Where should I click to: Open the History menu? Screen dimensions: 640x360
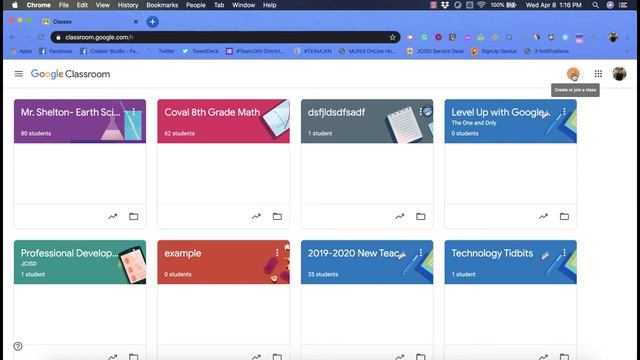click(128, 5)
